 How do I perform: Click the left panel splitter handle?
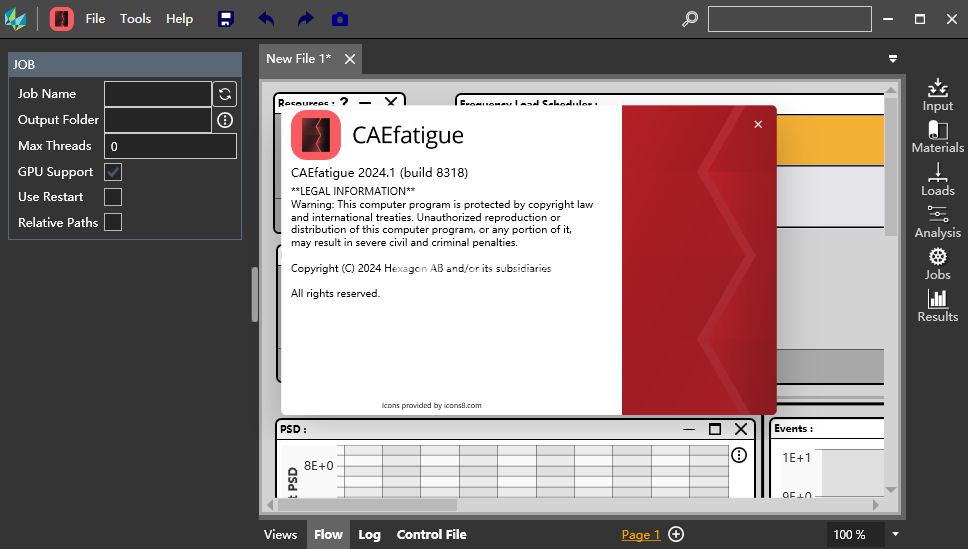(x=254, y=295)
